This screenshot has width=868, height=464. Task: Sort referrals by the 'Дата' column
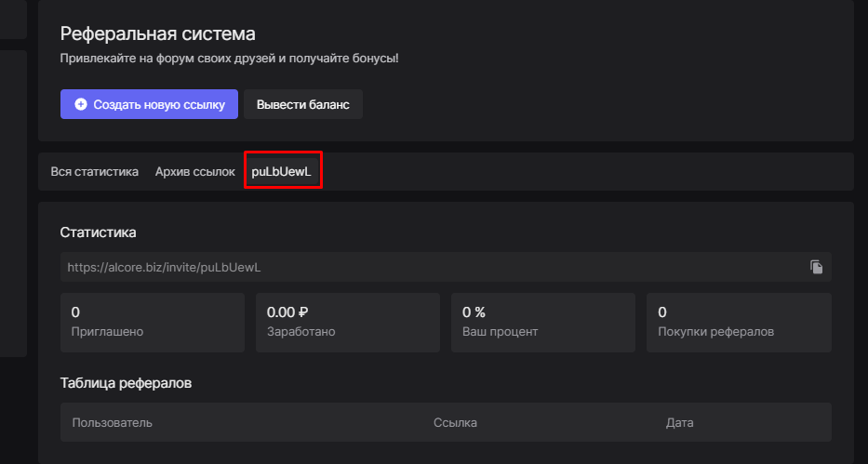point(679,423)
